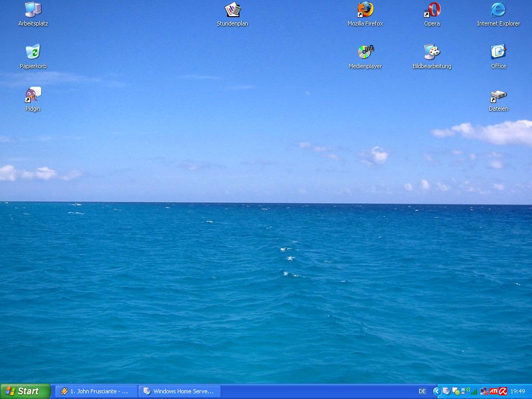The height and width of the screenshot is (399, 532).
Task: Click the taskbar clock showing 19:49
Action: point(518,391)
